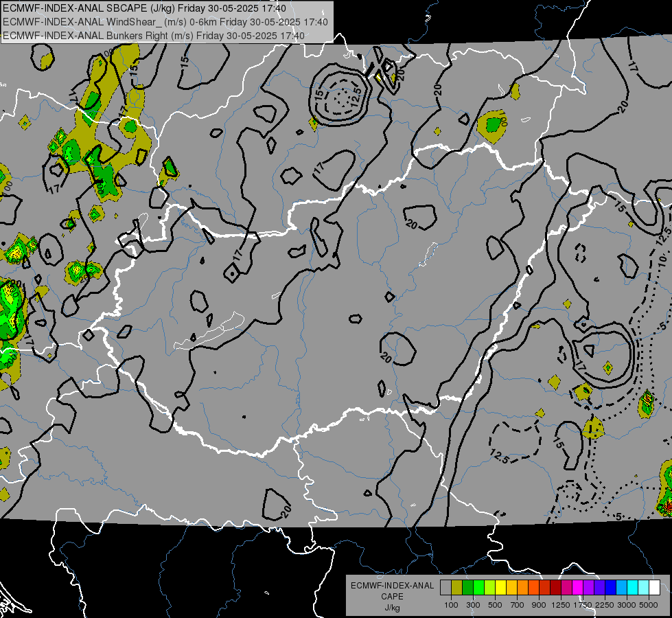Select the Bunkers Right (m/s) header line
Screen dimensions: 672x618
(154, 36)
